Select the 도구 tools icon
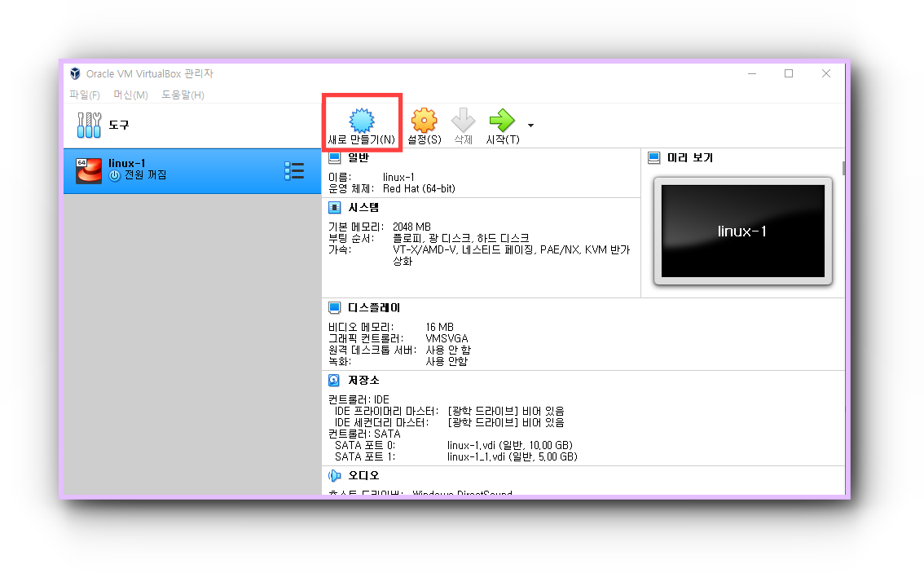 [89, 125]
